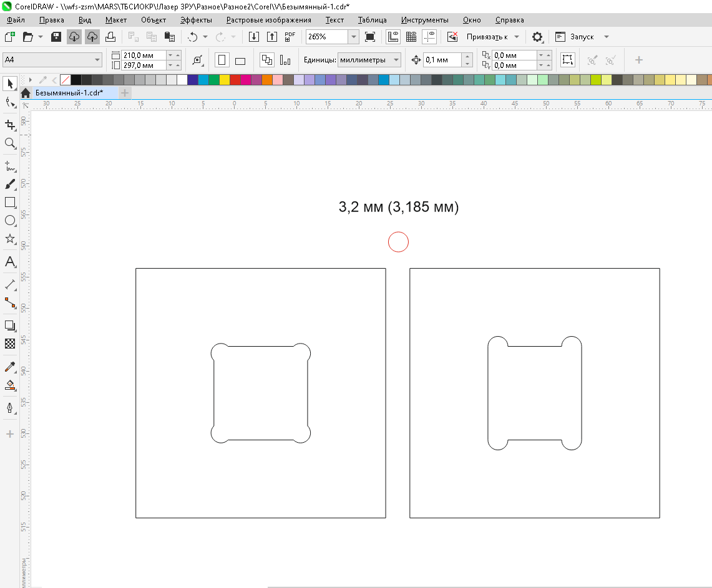Image resolution: width=712 pixels, height=588 pixels.
Task: Toggle rulers display button
Action: [393, 37]
